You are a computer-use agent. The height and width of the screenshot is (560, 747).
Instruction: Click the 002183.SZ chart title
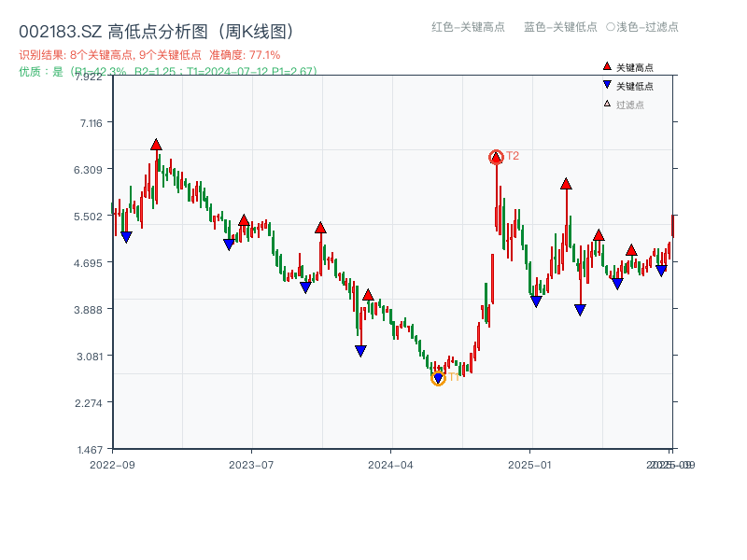(59, 29)
